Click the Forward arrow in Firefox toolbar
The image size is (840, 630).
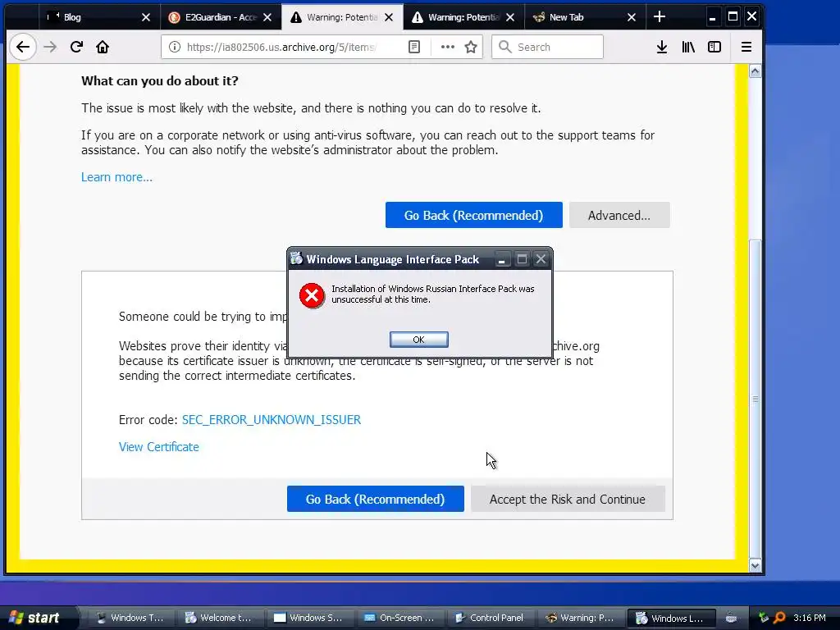[50, 47]
